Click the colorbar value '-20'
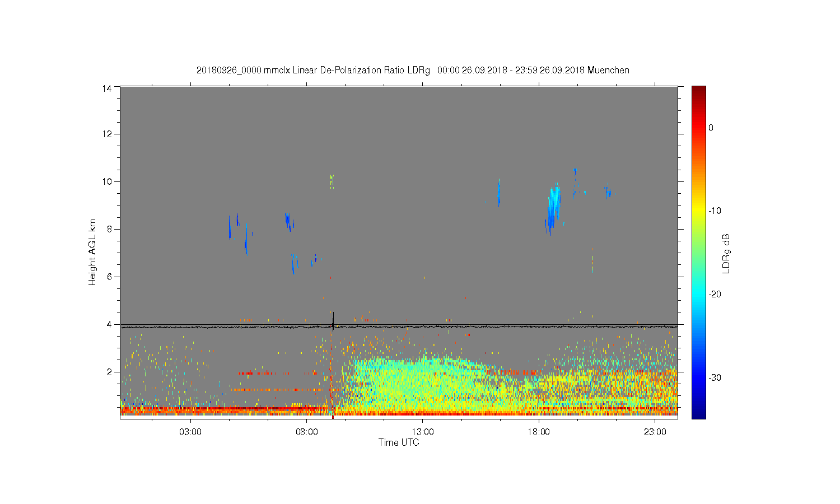 pos(715,295)
